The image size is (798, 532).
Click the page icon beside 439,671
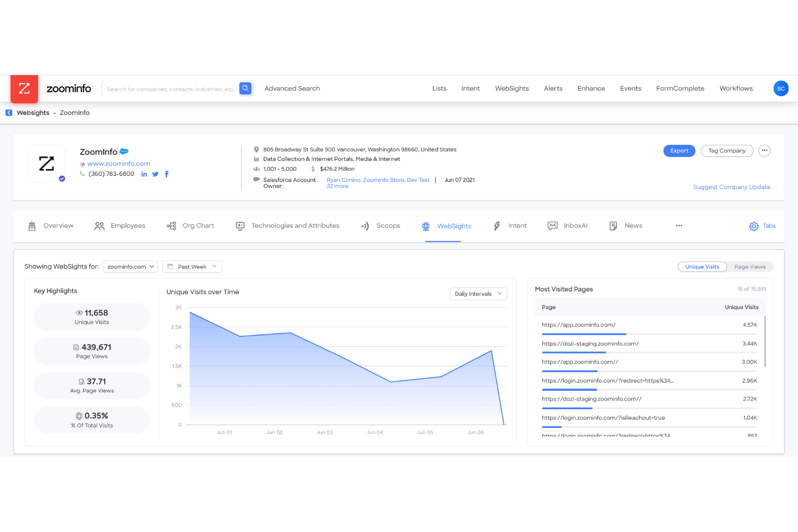77,347
